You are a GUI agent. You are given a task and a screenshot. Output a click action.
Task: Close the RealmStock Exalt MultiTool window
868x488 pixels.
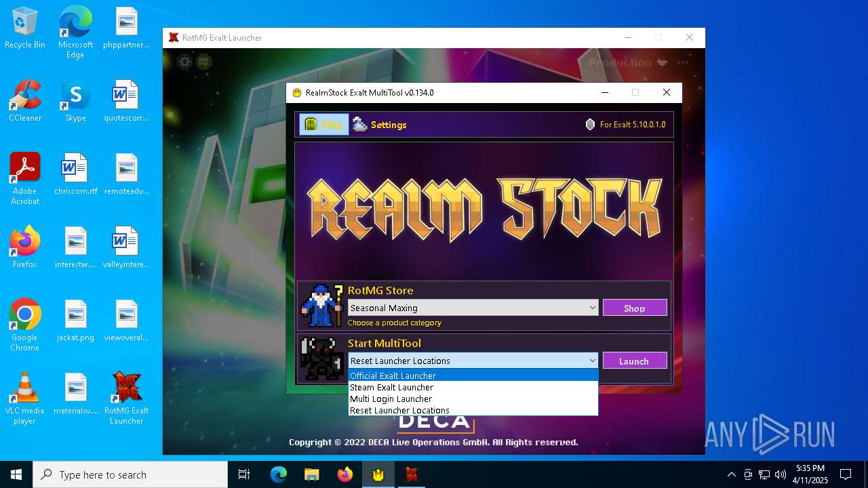(x=667, y=93)
